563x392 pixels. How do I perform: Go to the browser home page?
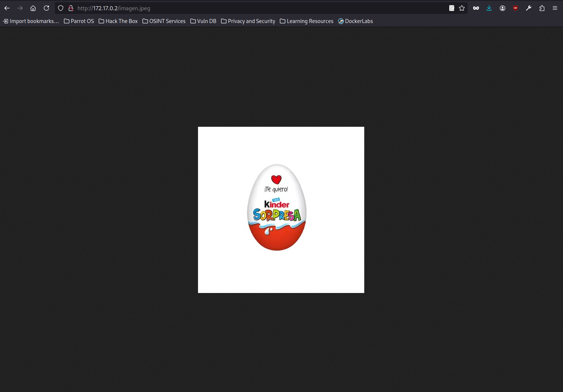[x=33, y=8]
